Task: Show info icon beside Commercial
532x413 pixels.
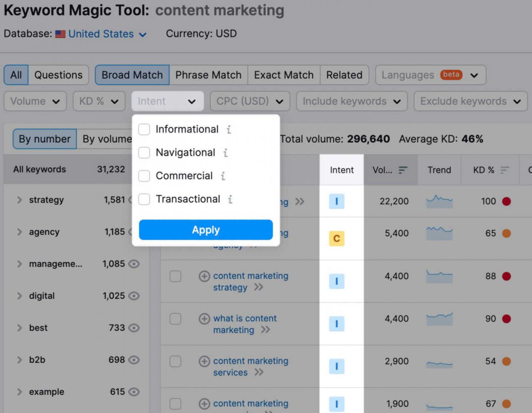Action: [x=223, y=176]
